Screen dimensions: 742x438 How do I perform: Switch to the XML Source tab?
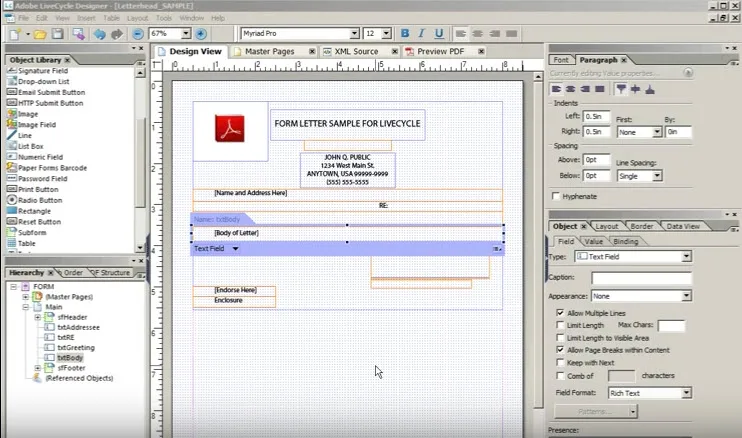click(x=356, y=51)
